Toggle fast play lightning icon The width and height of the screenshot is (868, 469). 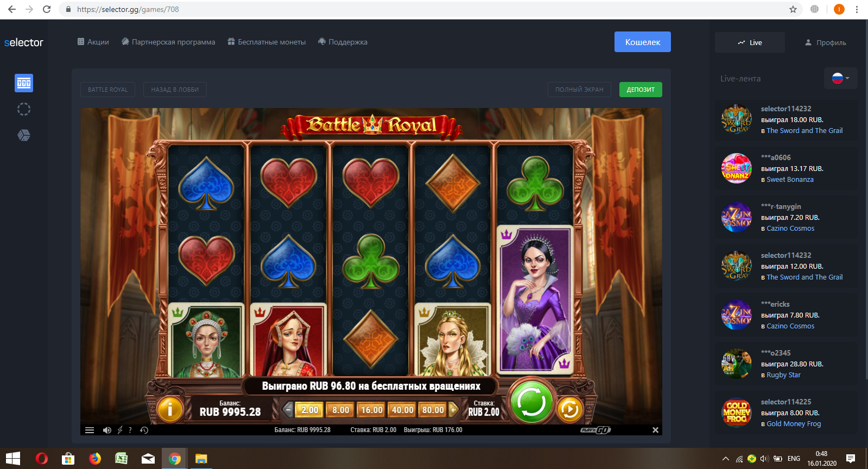coord(120,430)
